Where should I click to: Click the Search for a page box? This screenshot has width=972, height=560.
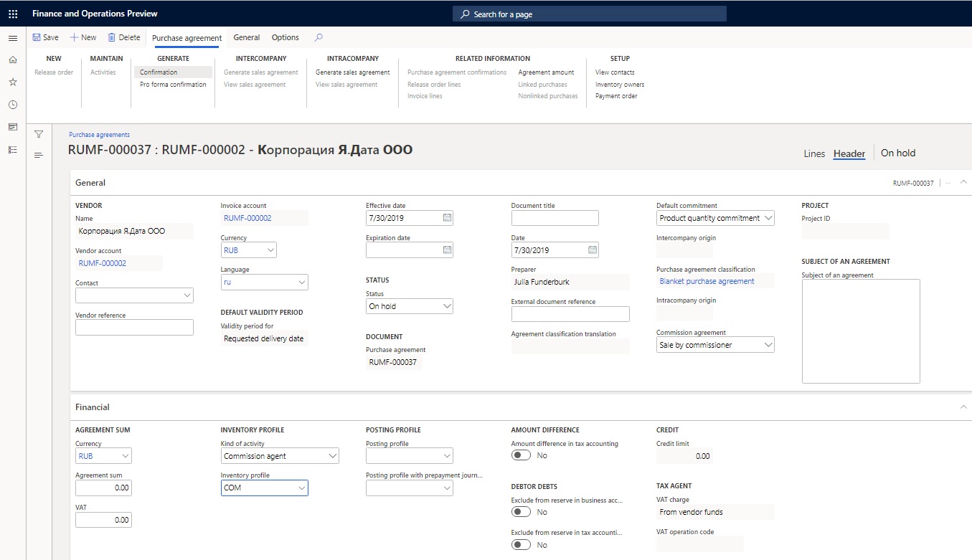coord(590,14)
